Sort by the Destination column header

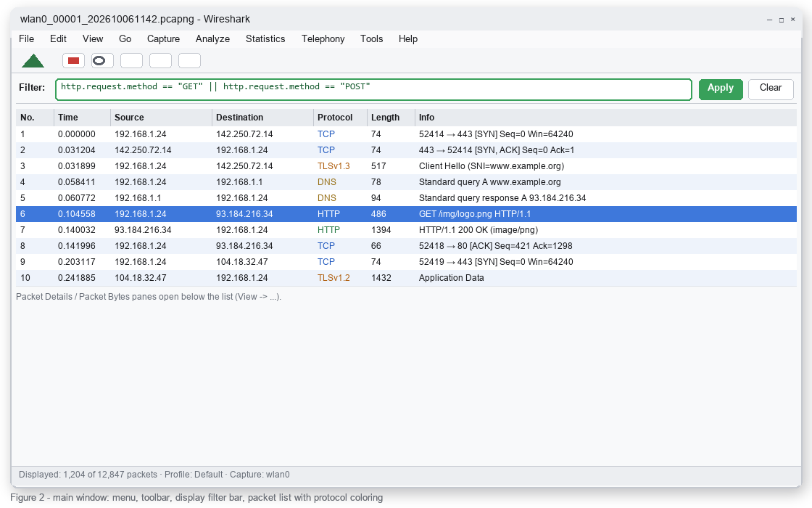(262, 118)
